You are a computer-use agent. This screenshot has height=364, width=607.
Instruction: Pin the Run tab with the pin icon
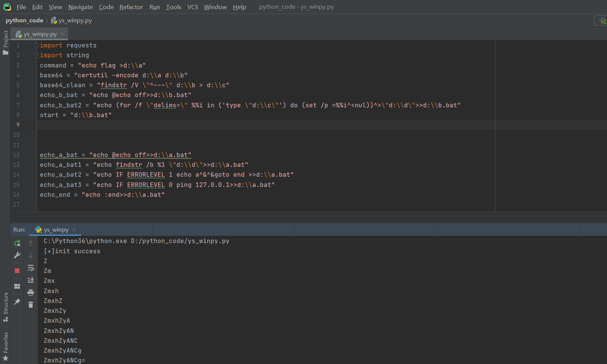[17, 302]
